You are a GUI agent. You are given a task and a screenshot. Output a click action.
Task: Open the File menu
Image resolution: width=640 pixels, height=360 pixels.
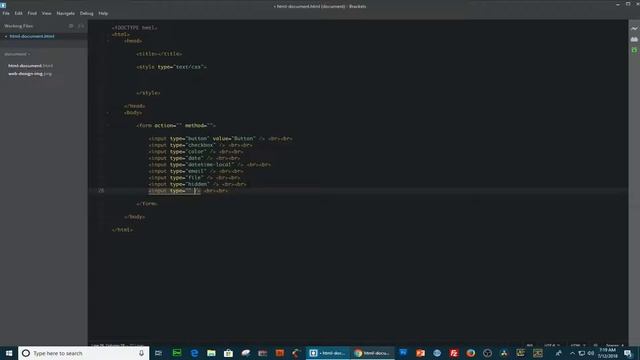point(6,13)
